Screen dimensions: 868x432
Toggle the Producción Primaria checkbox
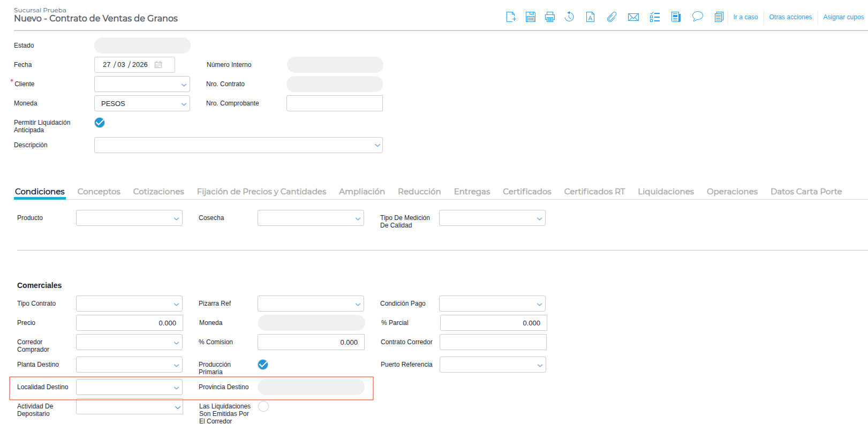[x=263, y=365]
